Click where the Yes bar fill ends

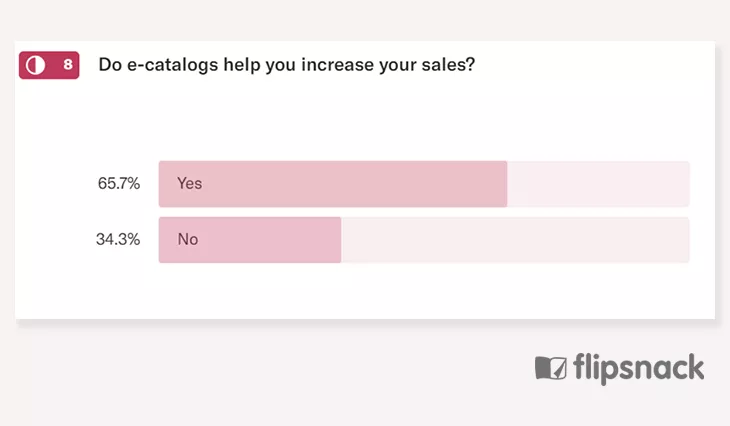tap(507, 184)
